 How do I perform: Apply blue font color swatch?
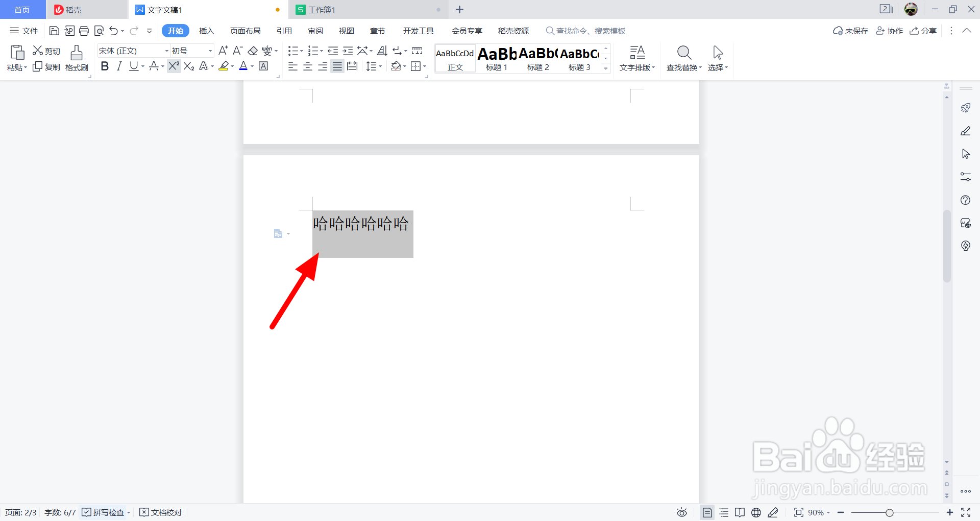click(243, 66)
